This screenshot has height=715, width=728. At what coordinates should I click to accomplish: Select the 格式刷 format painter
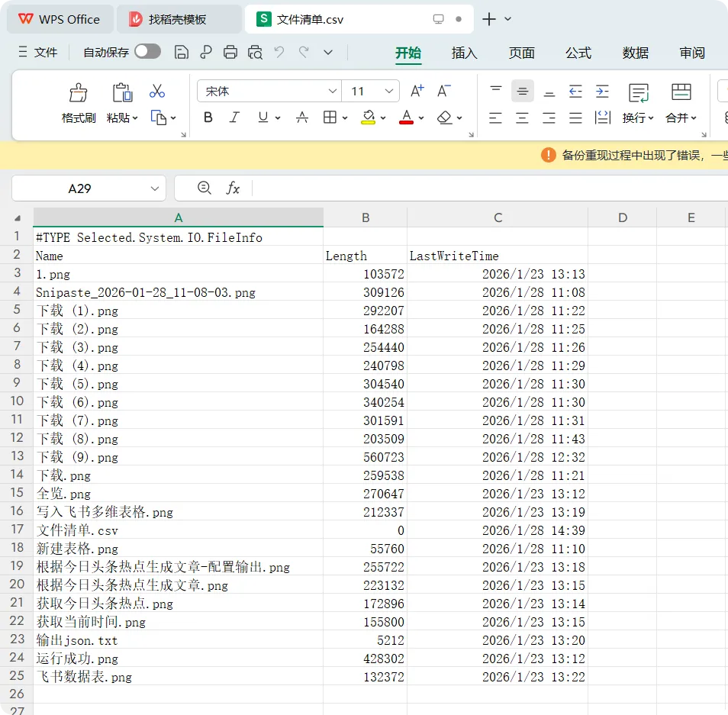[79, 104]
